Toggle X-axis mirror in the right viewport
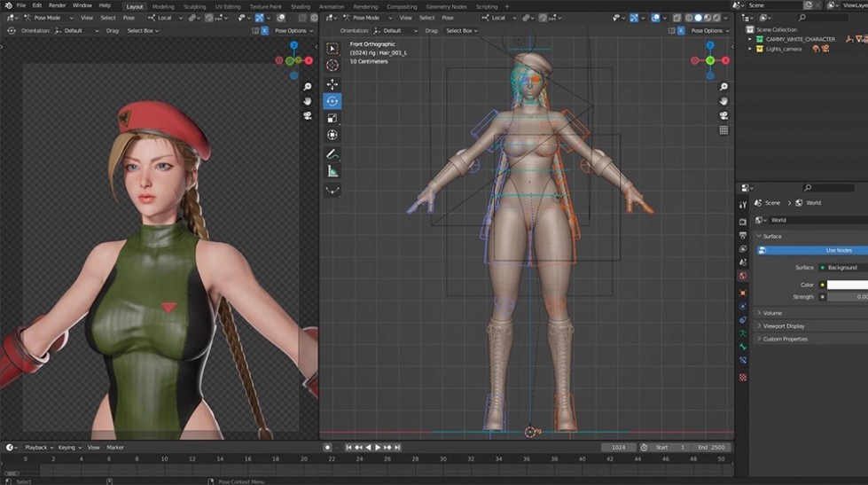This screenshot has width=868, height=485. tap(681, 30)
